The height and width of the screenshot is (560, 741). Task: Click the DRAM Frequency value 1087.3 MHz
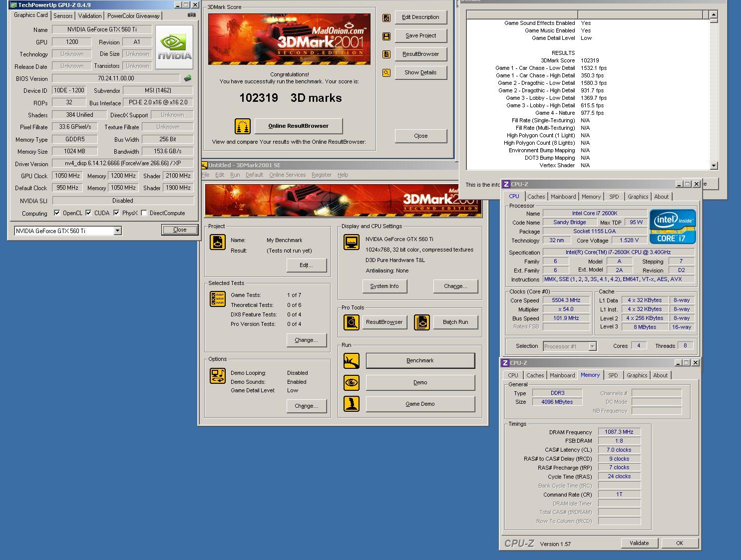619,432
